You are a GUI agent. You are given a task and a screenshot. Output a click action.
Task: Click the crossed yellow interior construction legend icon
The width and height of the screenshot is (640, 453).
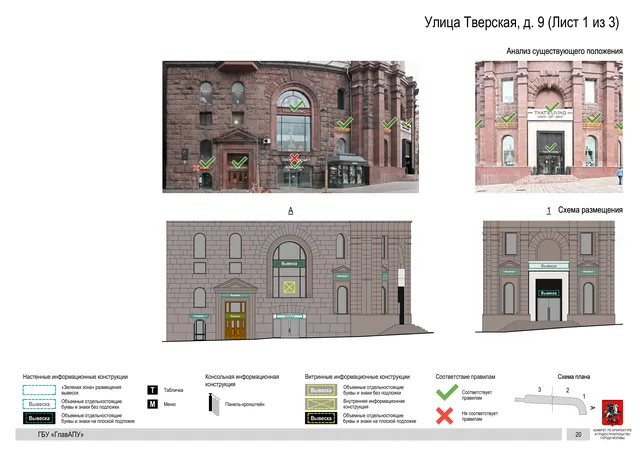point(321,404)
